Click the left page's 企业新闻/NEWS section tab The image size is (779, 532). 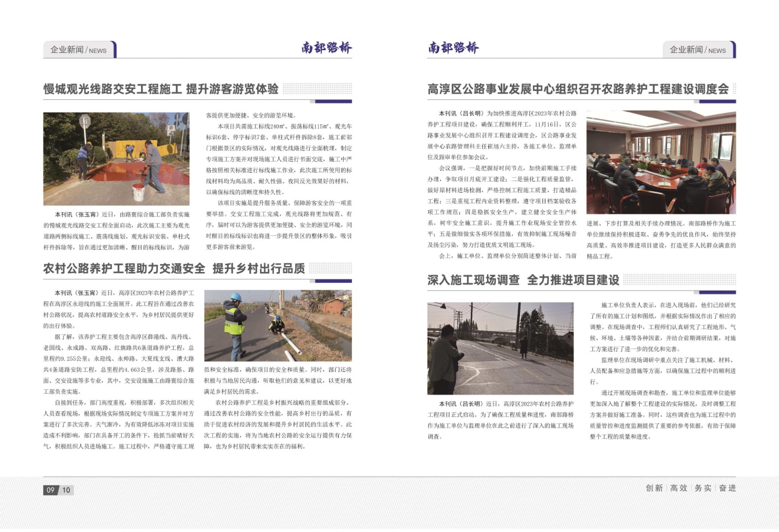[79, 50]
